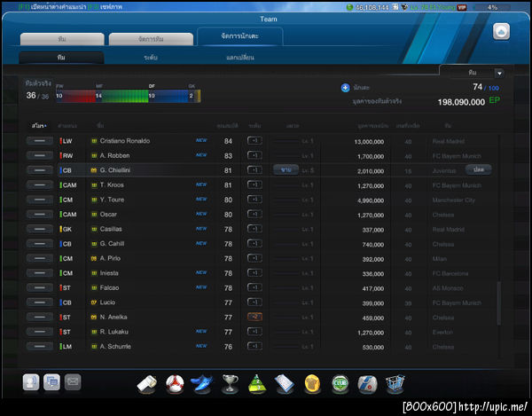Click the +1 icon on Cristiano Ronaldo row

pyautogui.click(x=254, y=140)
